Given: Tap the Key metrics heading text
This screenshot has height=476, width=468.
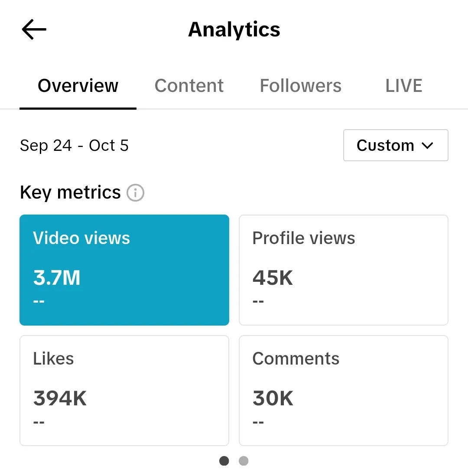Looking at the screenshot, I should [x=70, y=192].
